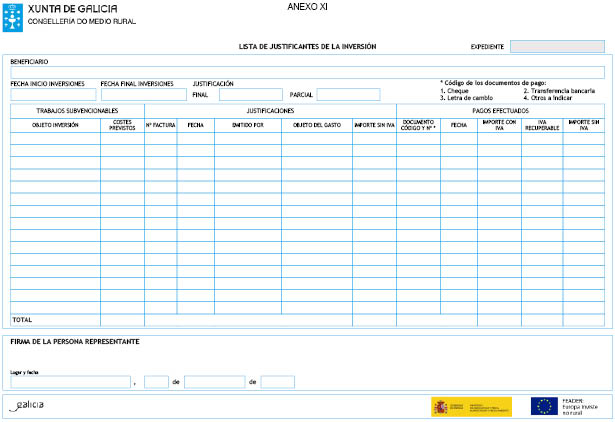Click the galicia logo at bottom left
This screenshot has height=422, width=615.
pos(27,405)
